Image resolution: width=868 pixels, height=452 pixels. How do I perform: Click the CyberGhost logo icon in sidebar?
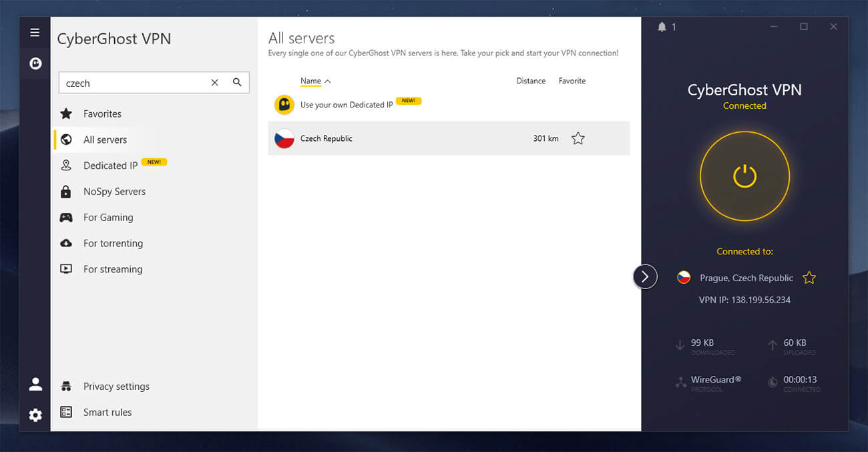pyautogui.click(x=35, y=63)
